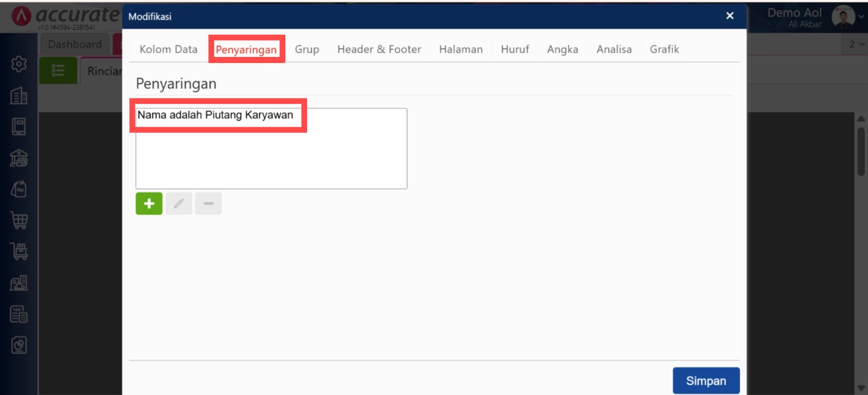
Task: Click the green add filter plus button
Action: [x=149, y=204]
